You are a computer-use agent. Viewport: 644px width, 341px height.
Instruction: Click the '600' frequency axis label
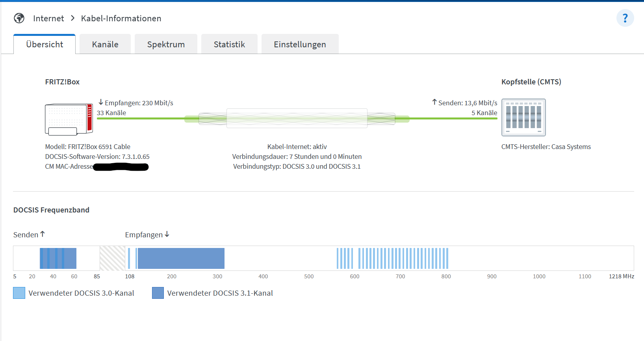tap(354, 276)
